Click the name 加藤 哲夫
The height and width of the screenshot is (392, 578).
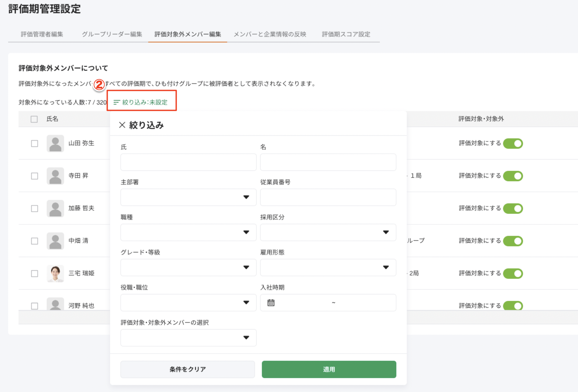click(81, 208)
